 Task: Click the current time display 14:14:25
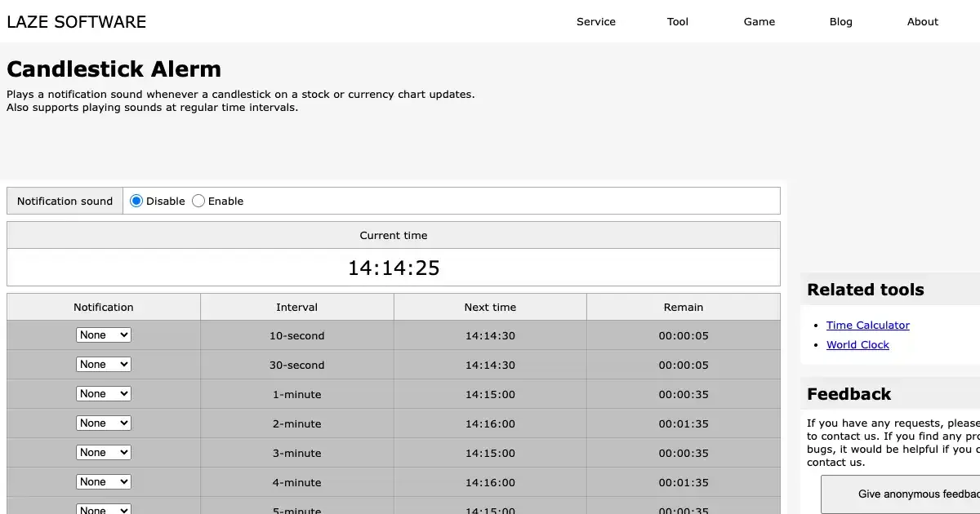click(x=394, y=268)
